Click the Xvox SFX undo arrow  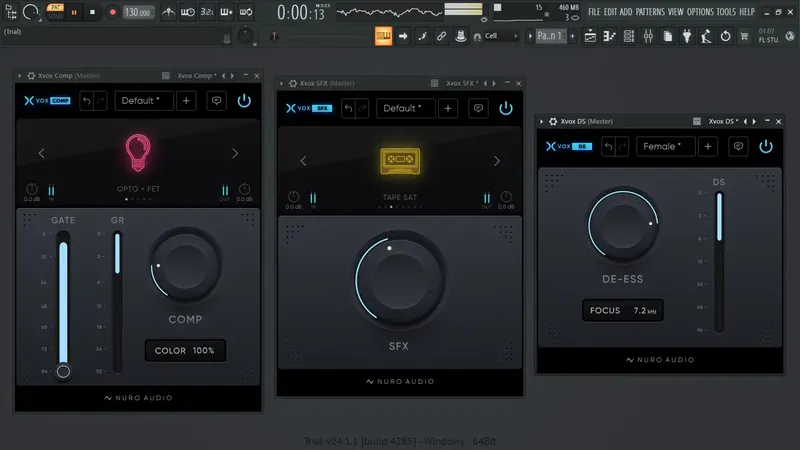(348, 108)
